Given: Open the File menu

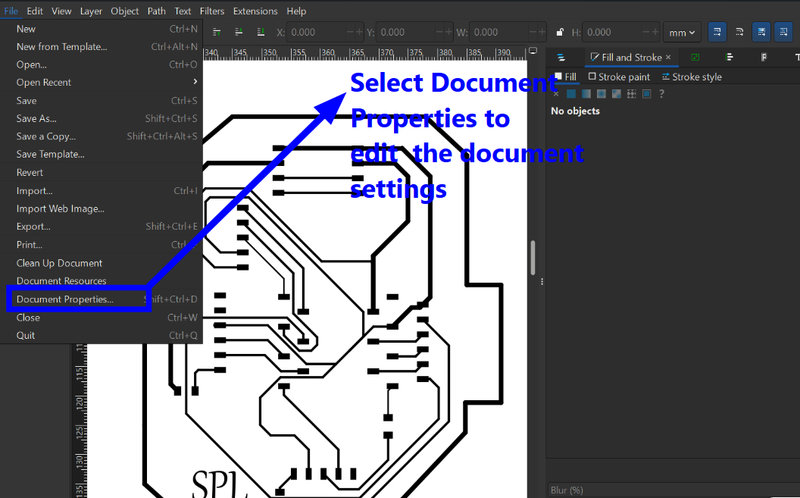Looking at the screenshot, I should (11, 11).
